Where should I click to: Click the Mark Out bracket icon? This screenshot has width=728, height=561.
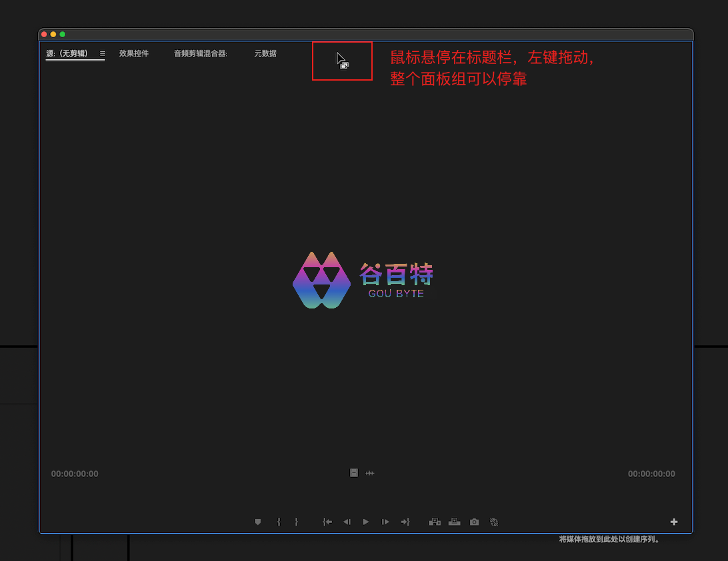coord(297,522)
